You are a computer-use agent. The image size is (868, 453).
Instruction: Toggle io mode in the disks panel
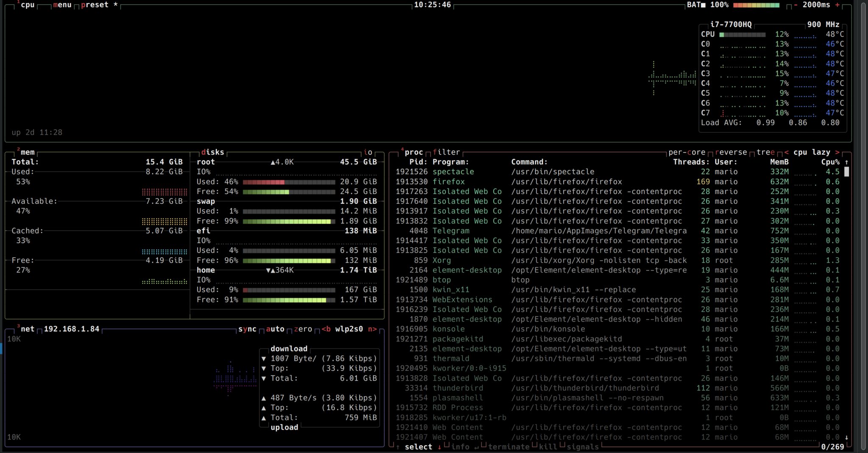[x=368, y=152]
